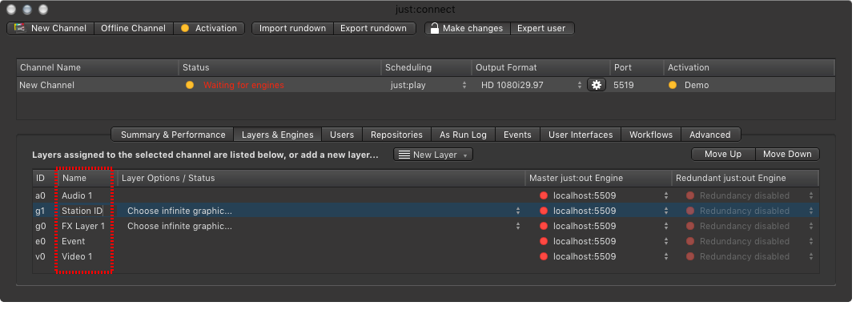Open Station ID infinite graphic dropdown
This screenshot has width=868, height=318.
click(323, 211)
